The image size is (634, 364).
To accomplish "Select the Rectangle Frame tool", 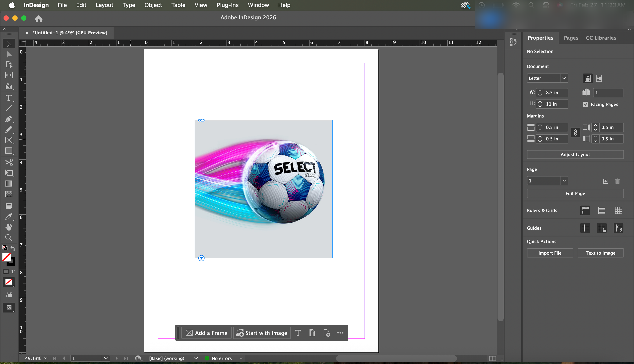I will tap(9, 140).
